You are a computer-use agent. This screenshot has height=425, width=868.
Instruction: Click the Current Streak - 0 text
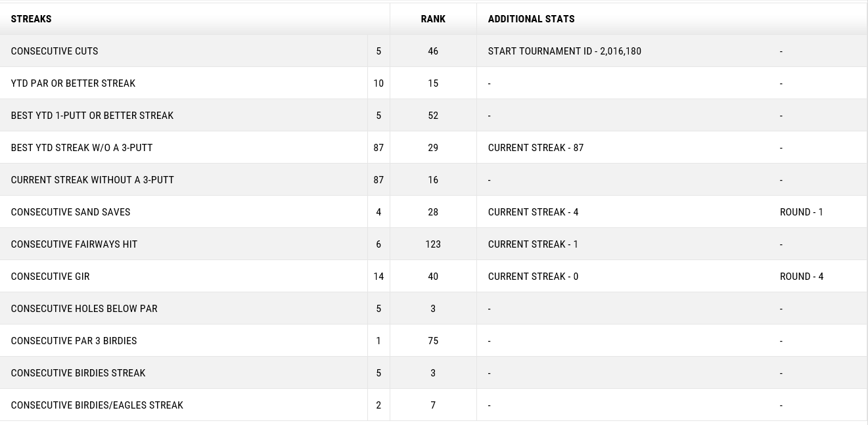click(533, 277)
